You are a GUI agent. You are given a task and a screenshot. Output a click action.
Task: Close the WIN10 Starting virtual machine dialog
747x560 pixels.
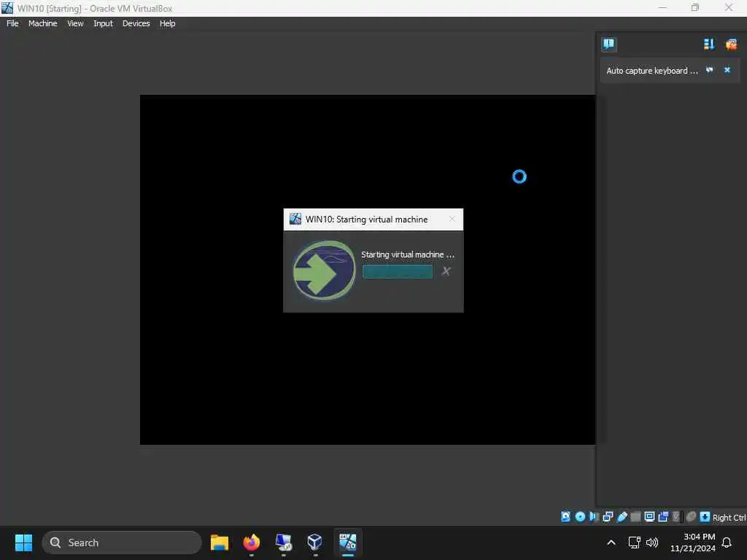(x=452, y=219)
